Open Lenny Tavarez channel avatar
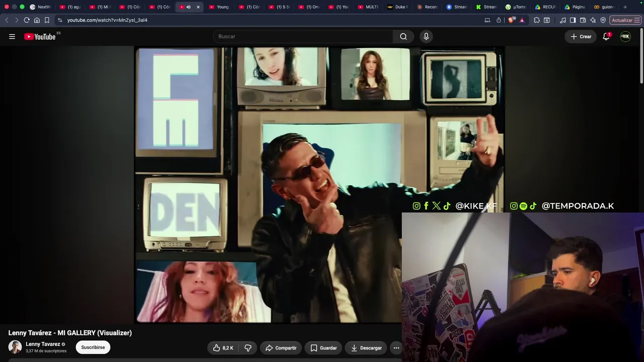The width and height of the screenshot is (644, 362). [x=15, y=347]
